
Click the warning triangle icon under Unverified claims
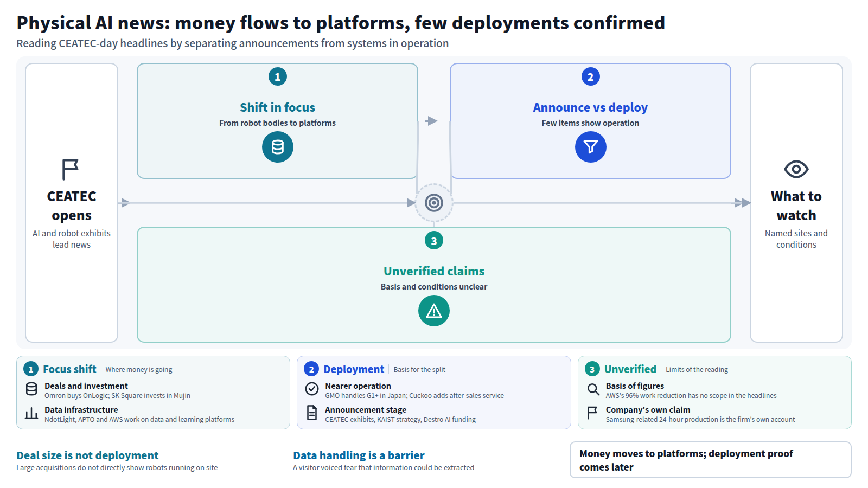434,311
